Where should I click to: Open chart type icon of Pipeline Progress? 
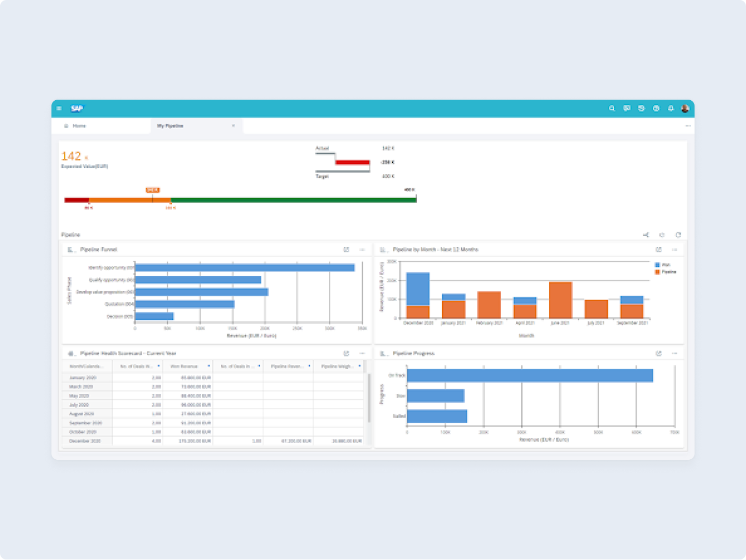click(x=383, y=354)
